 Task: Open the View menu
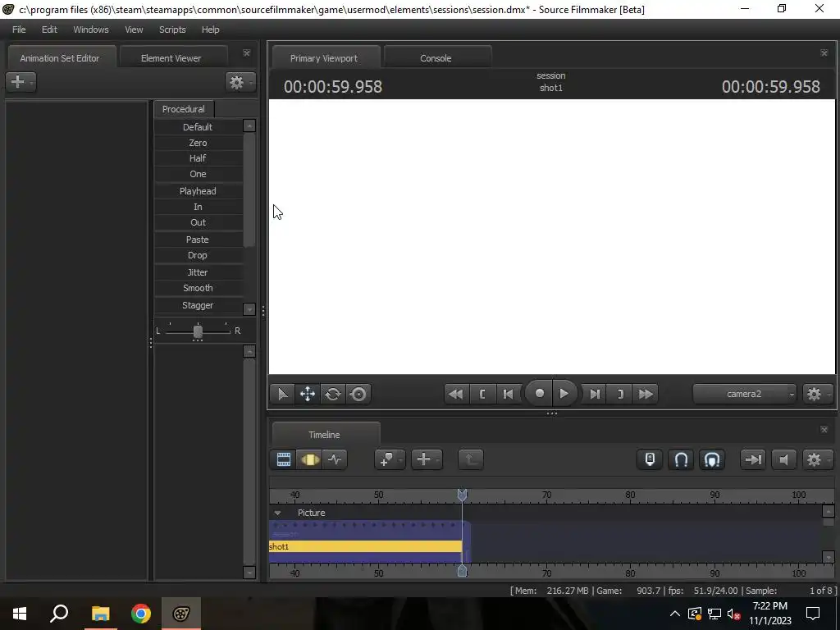pos(134,30)
